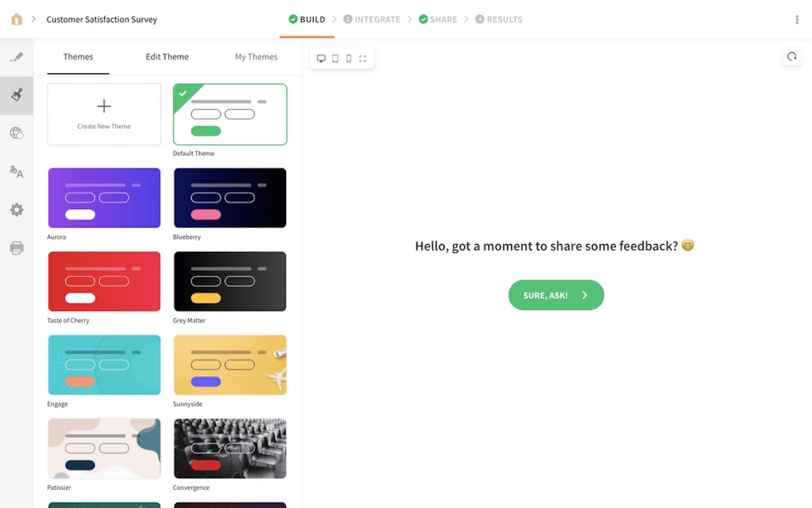Viewport: 812px width, 508px height.
Task: Apply the Convergence theme
Action: coord(230,448)
